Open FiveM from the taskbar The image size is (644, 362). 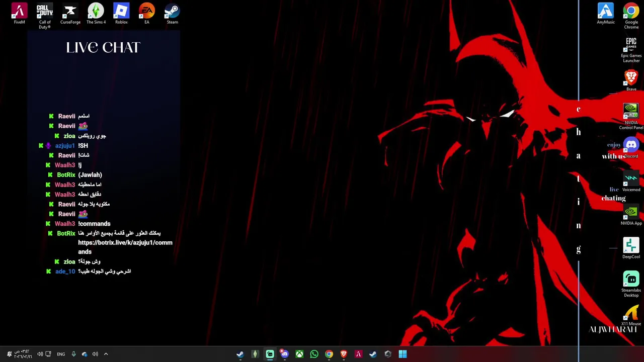[358, 354]
